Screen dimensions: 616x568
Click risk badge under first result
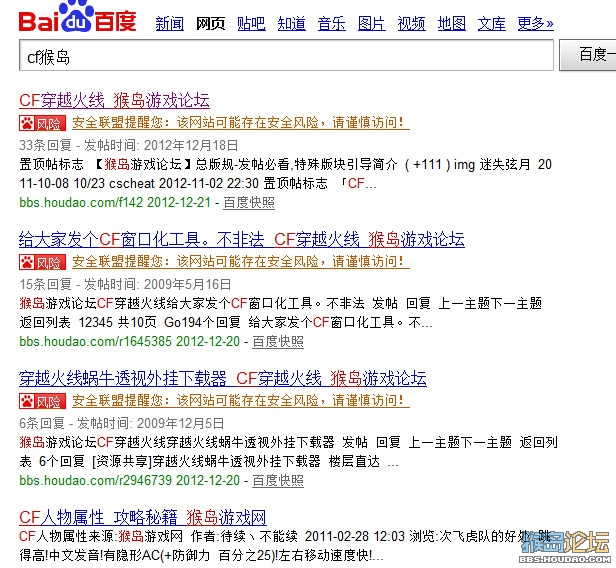[x=42, y=123]
